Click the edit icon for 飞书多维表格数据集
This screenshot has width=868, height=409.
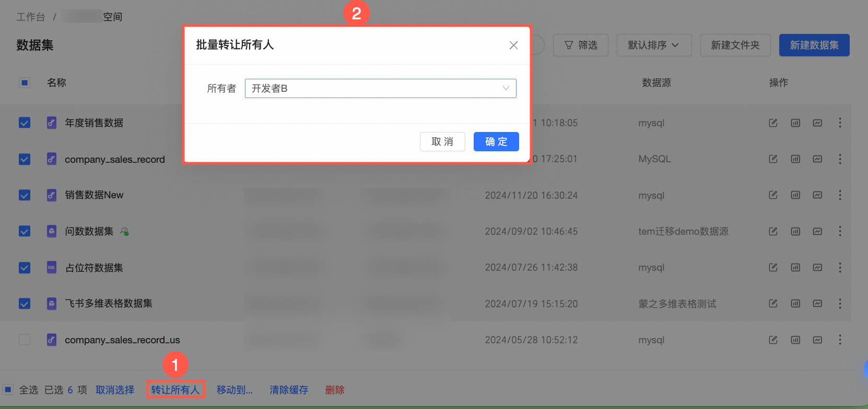(x=773, y=304)
